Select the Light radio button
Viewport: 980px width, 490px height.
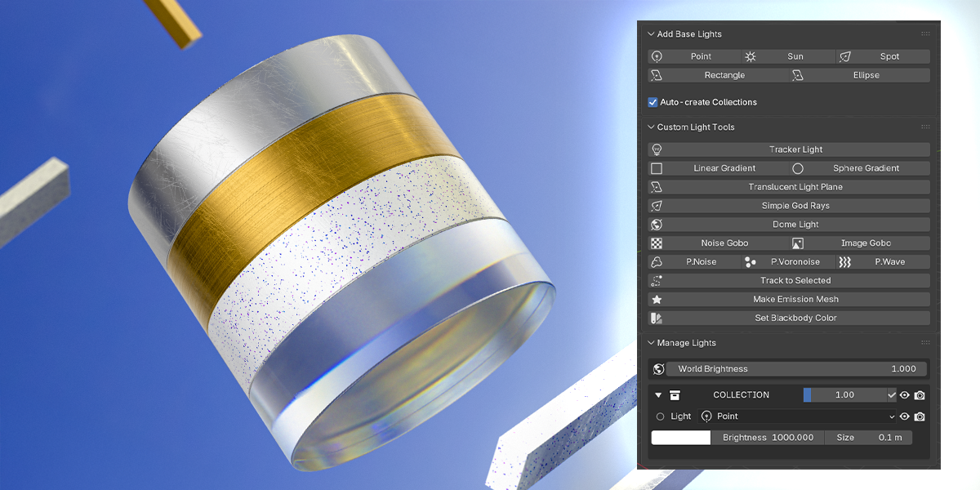(x=660, y=416)
